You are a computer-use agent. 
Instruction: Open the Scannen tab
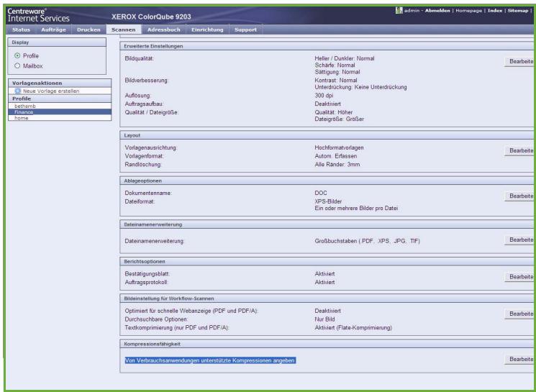tap(124, 29)
